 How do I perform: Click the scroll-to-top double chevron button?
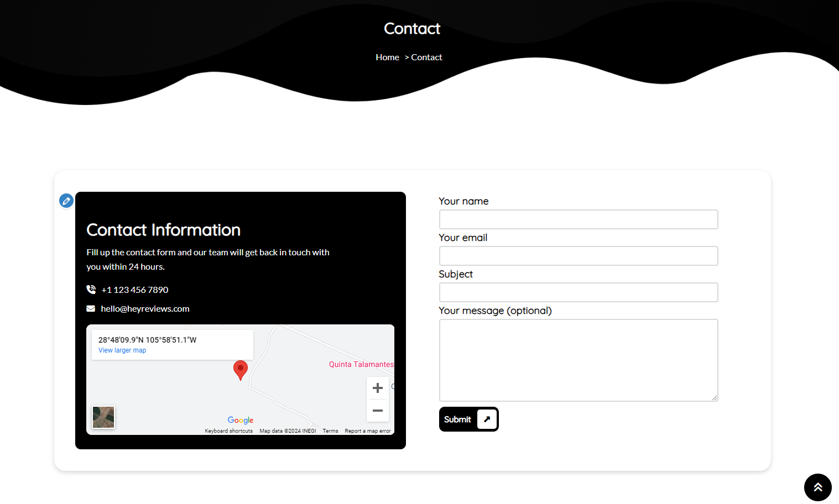[817, 487]
